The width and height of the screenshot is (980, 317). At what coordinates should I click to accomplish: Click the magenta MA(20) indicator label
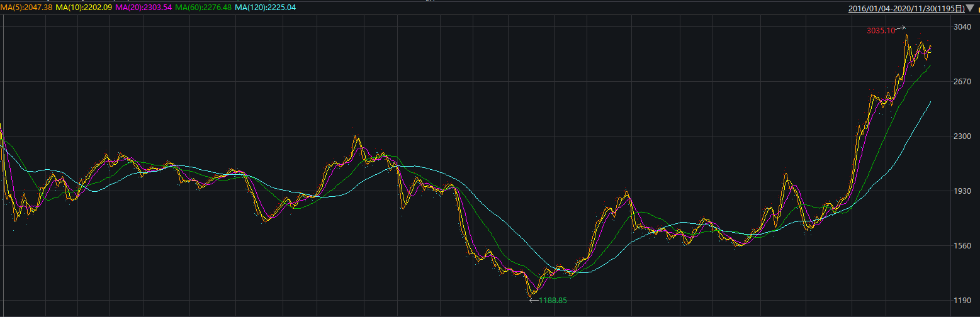point(143,8)
